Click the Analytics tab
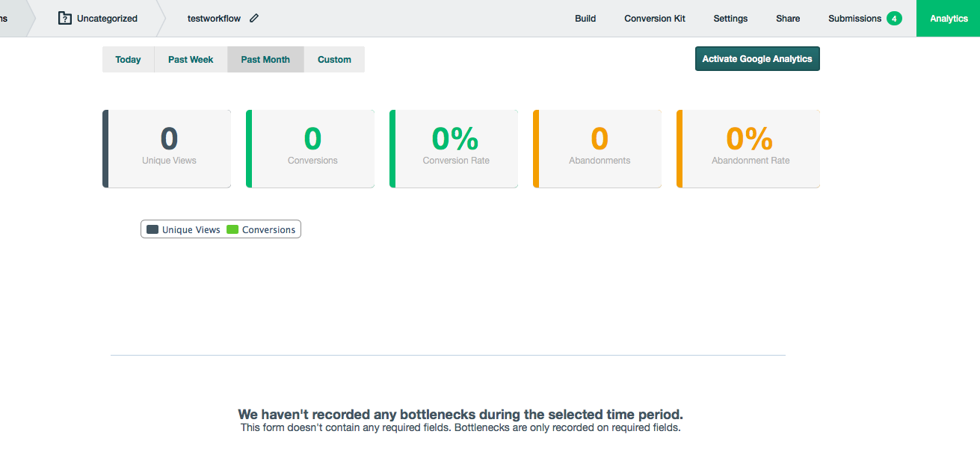 [949, 19]
